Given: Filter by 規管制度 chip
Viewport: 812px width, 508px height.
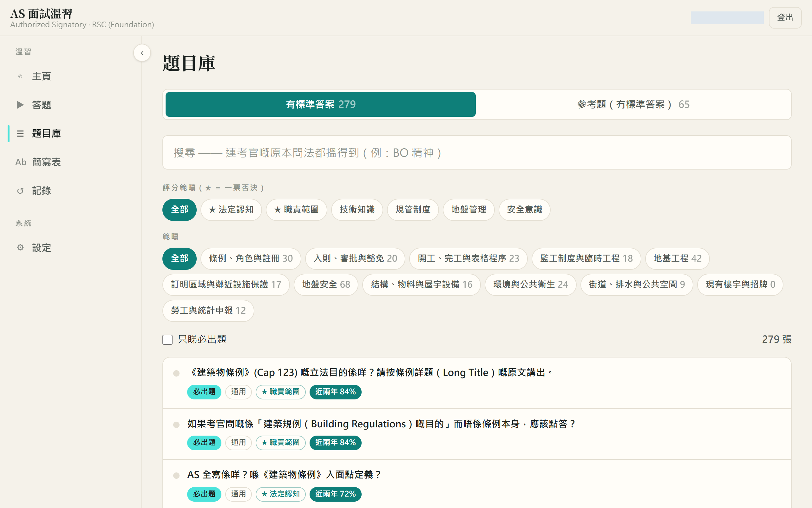Looking at the screenshot, I should [413, 210].
